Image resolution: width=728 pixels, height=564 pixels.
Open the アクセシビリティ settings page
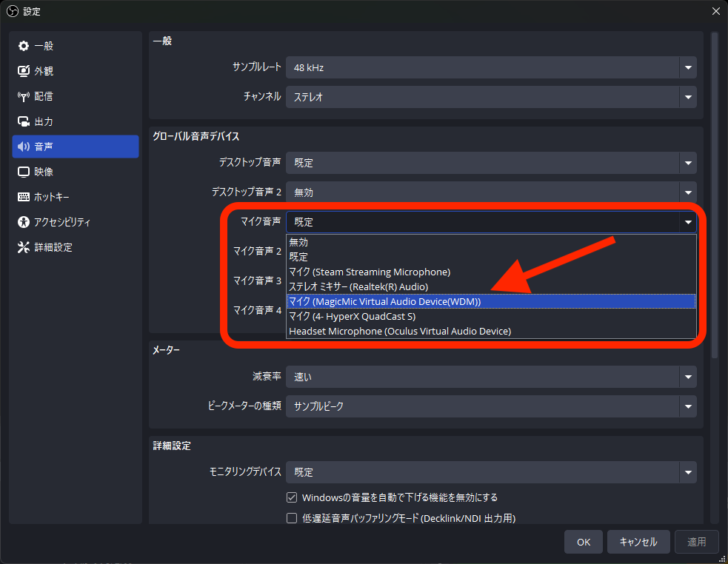(x=76, y=222)
